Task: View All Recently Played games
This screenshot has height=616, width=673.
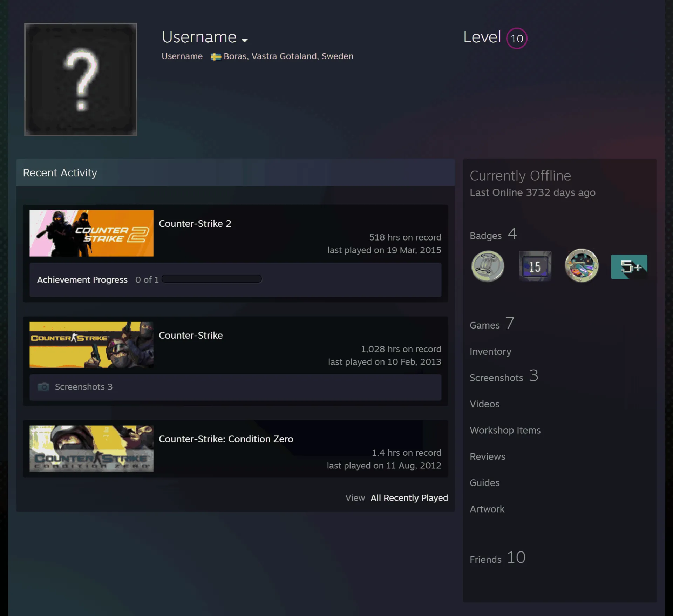Action: click(409, 498)
